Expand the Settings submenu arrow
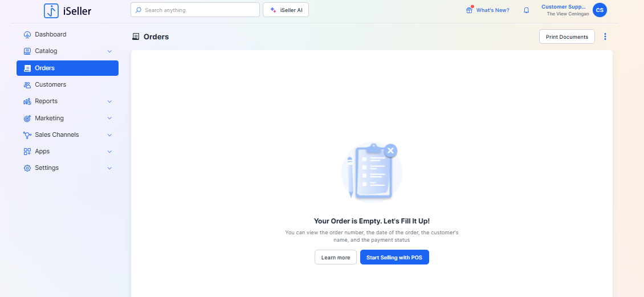Image resolution: width=644 pixels, height=297 pixels. click(x=109, y=168)
